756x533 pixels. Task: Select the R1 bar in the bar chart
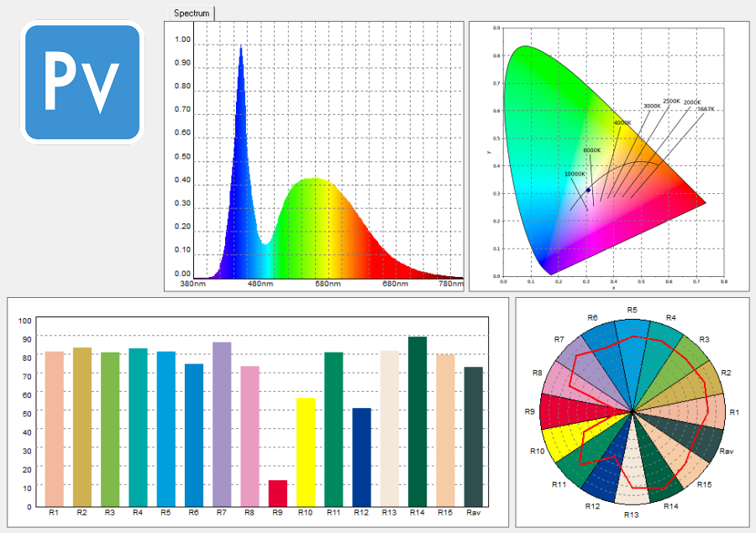(55, 428)
